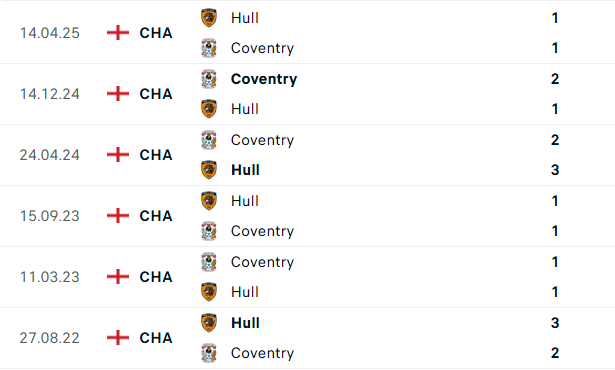
Task: Click Hull crest in 27.08.22 match
Action: (x=209, y=323)
